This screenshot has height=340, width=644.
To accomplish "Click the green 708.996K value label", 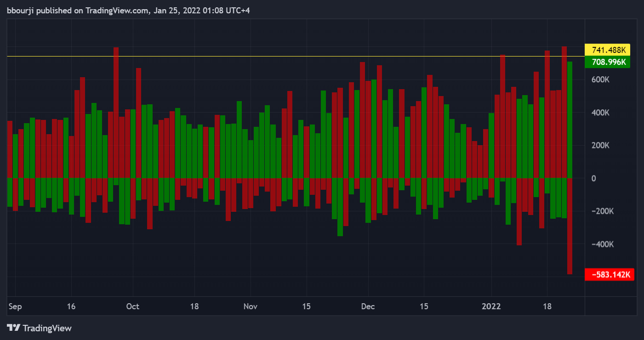I will (607, 62).
